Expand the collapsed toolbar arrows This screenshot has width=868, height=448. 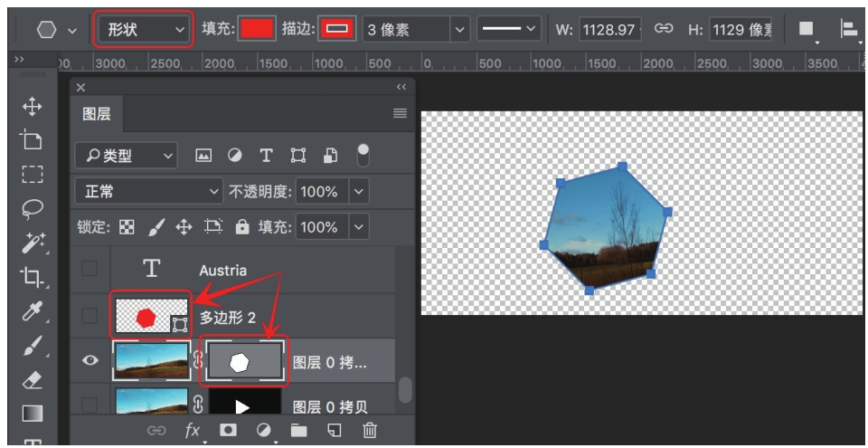pyautogui.click(x=19, y=59)
